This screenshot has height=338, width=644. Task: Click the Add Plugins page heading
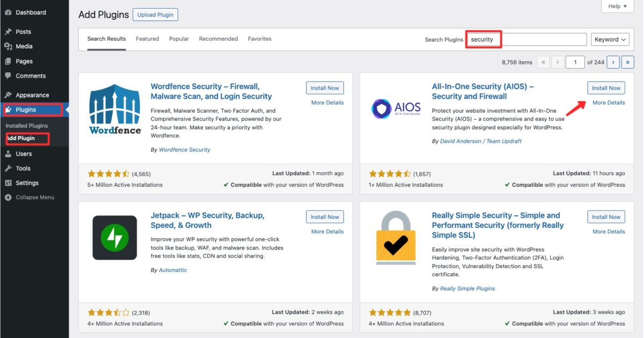[x=104, y=14]
